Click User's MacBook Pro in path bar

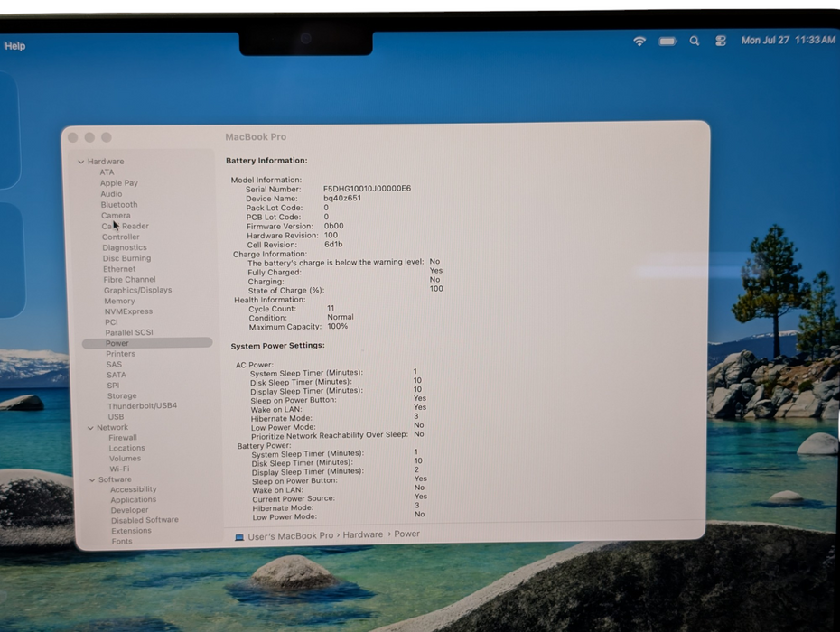pyautogui.click(x=290, y=536)
